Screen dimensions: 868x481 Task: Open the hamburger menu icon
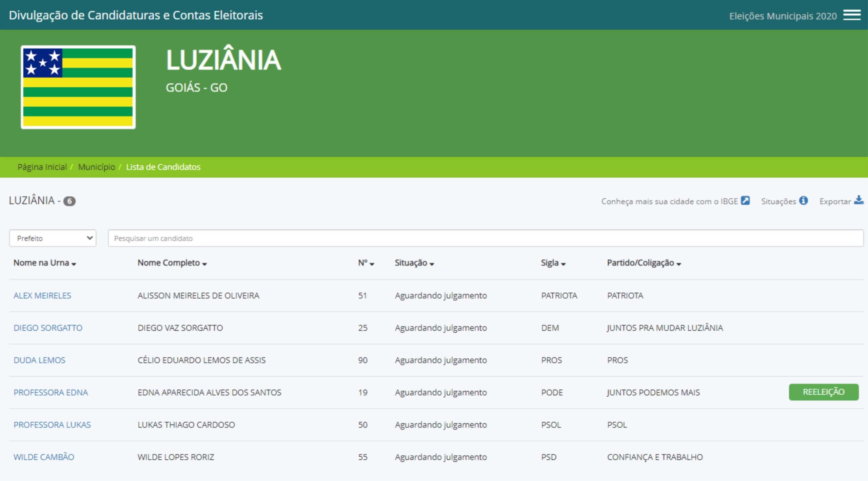pos(852,15)
